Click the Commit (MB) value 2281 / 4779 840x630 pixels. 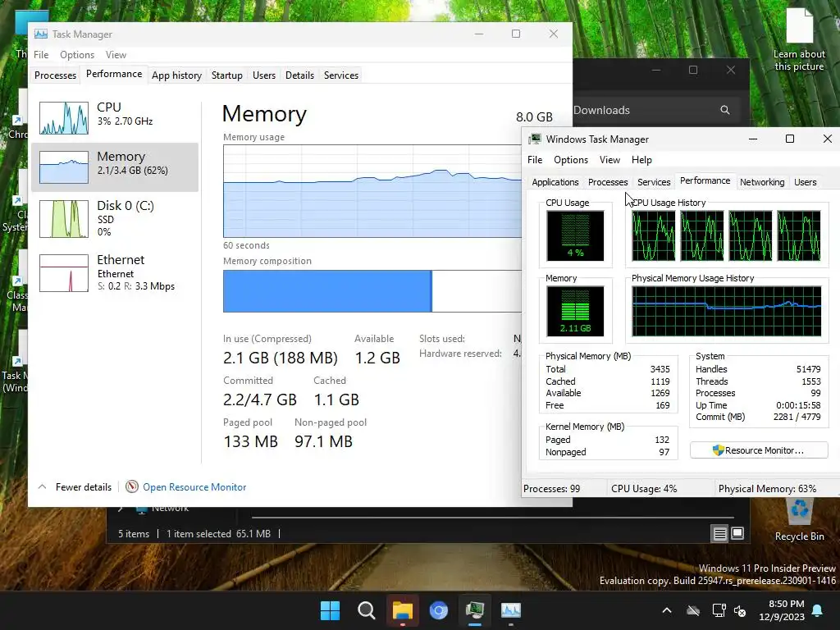point(797,417)
